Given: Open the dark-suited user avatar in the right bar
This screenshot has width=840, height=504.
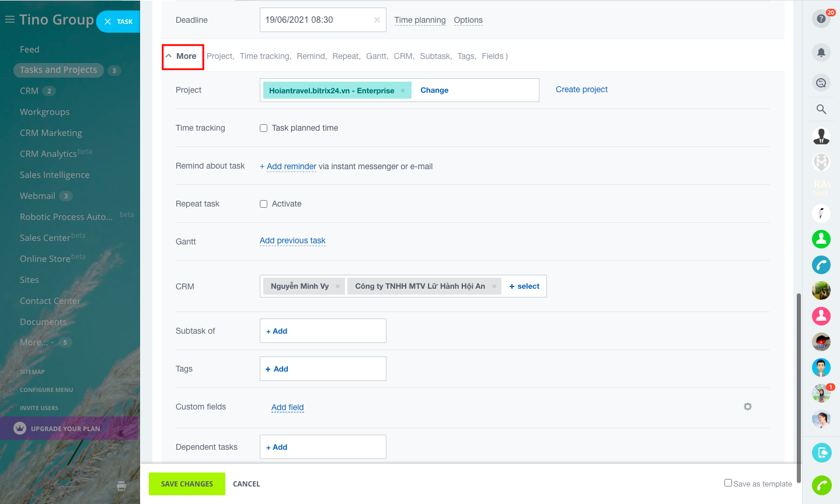Looking at the screenshot, I should tap(821, 136).
